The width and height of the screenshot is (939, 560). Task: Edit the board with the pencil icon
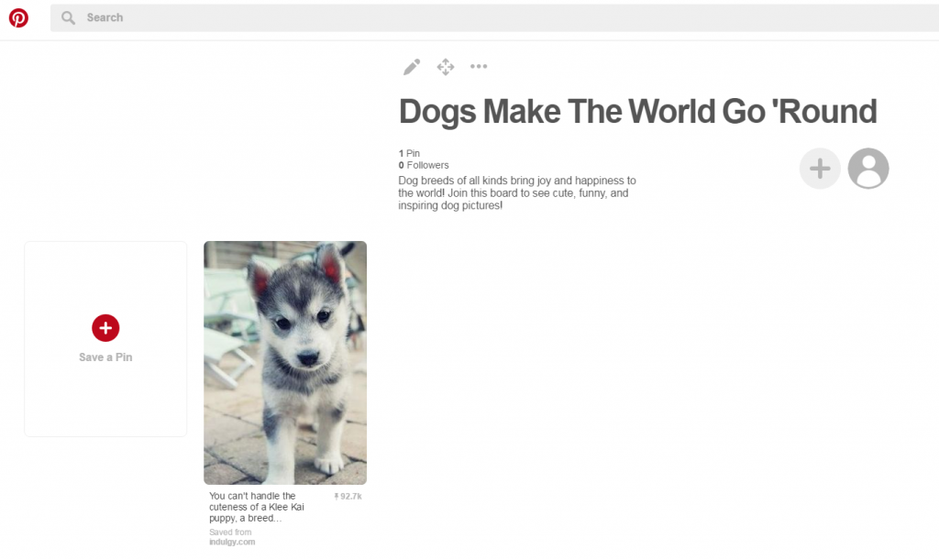pos(412,67)
